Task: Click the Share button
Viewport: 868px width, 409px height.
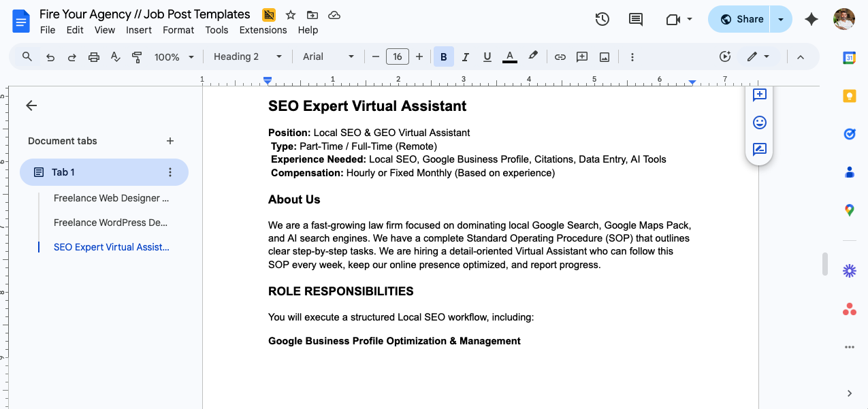Action: tap(741, 19)
